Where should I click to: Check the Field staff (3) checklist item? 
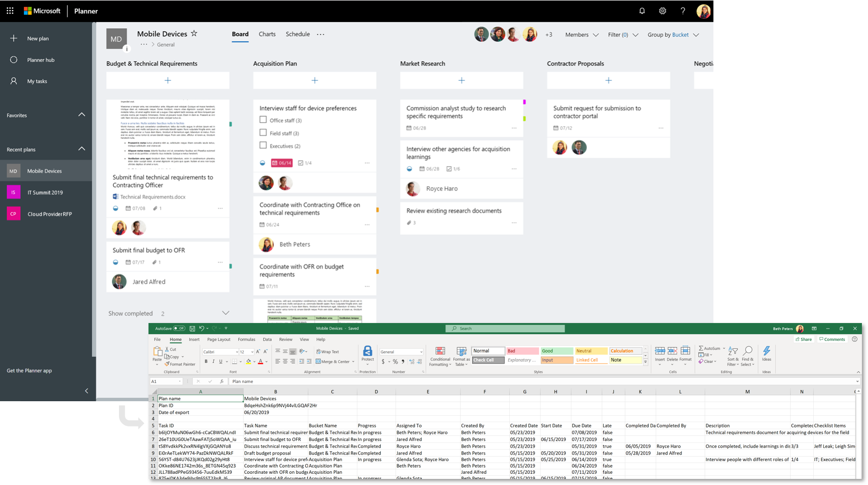[x=263, y=132]
